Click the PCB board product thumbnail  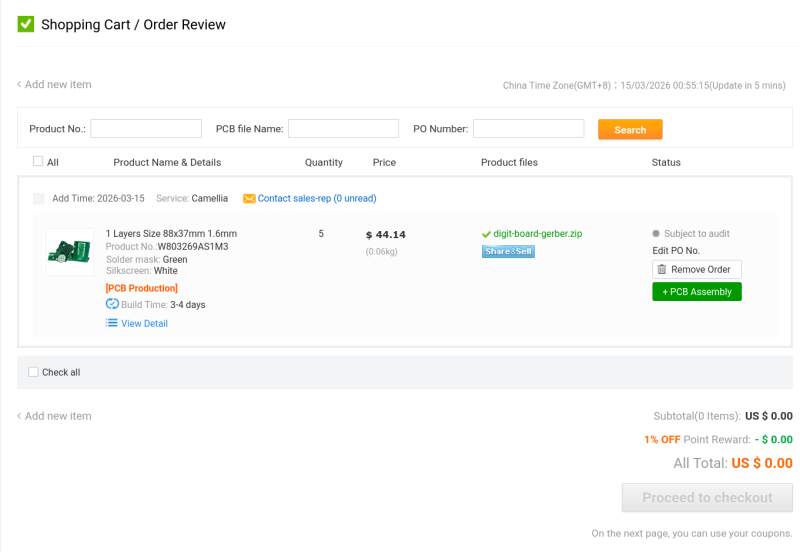[x=70, y=252]
